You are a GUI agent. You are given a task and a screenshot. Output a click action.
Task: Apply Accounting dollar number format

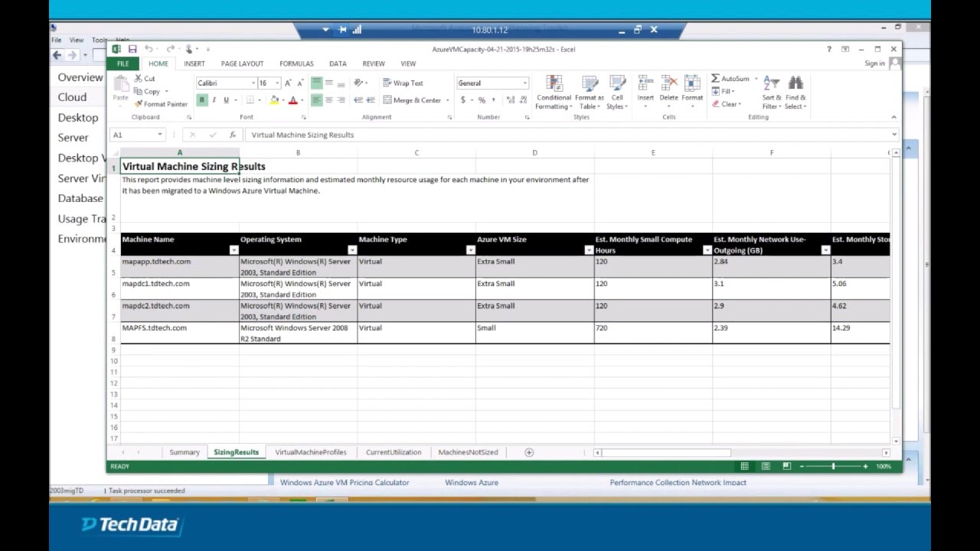(462, 100)
